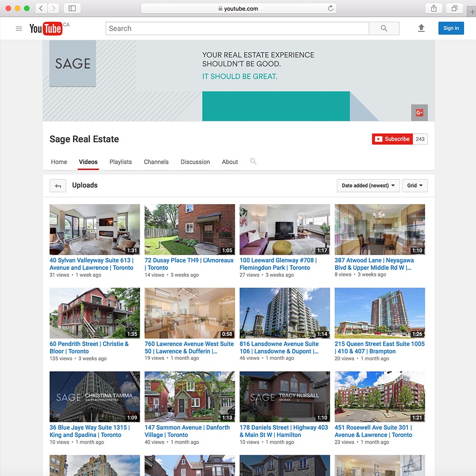Reload the page in Safari
Image resolution: width=476 pixels, height=476 pixels.
click(x=331, y=9)
